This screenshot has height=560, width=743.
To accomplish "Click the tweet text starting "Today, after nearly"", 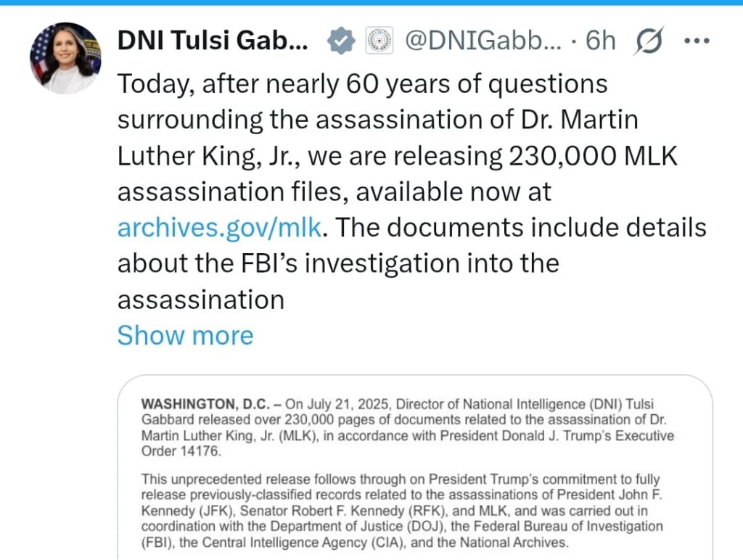I will pyautogui.click(x=412, y=192).
